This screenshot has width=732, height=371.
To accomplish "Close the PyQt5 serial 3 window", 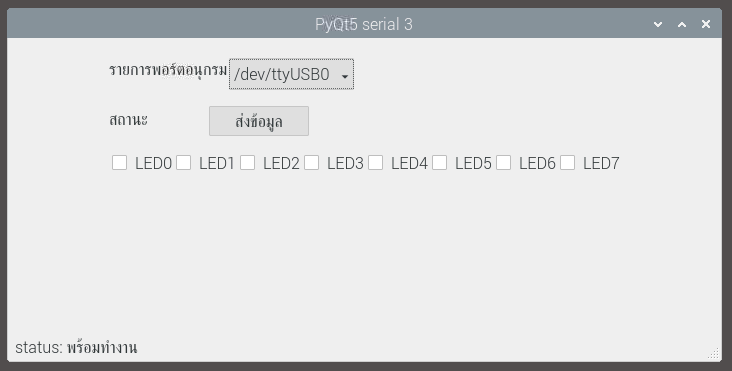I will pyautogui.click(x=706, y=24).
